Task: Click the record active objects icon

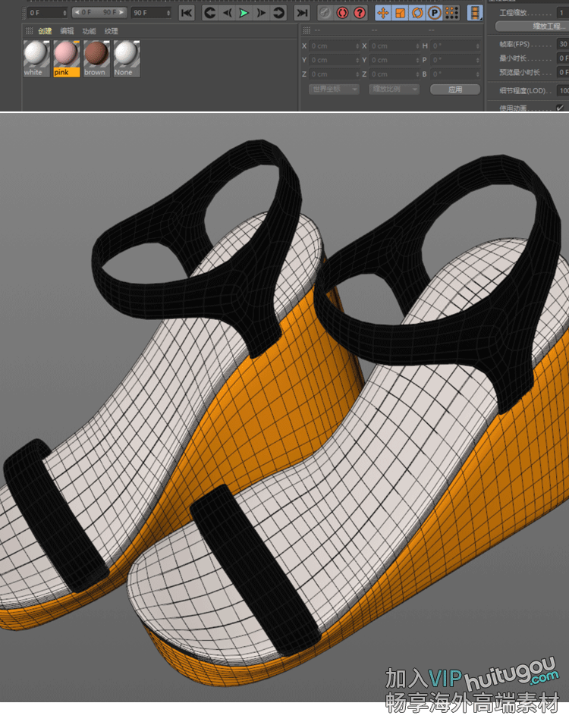Action: [325, 13]
